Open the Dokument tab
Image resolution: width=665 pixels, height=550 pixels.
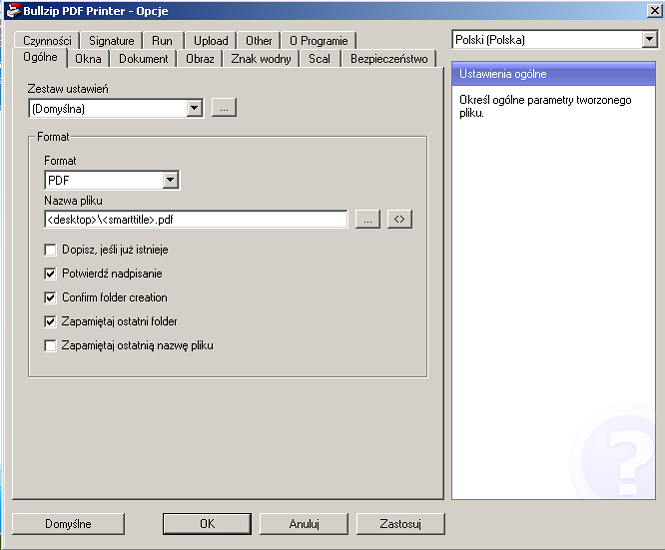tap(143, 59)
